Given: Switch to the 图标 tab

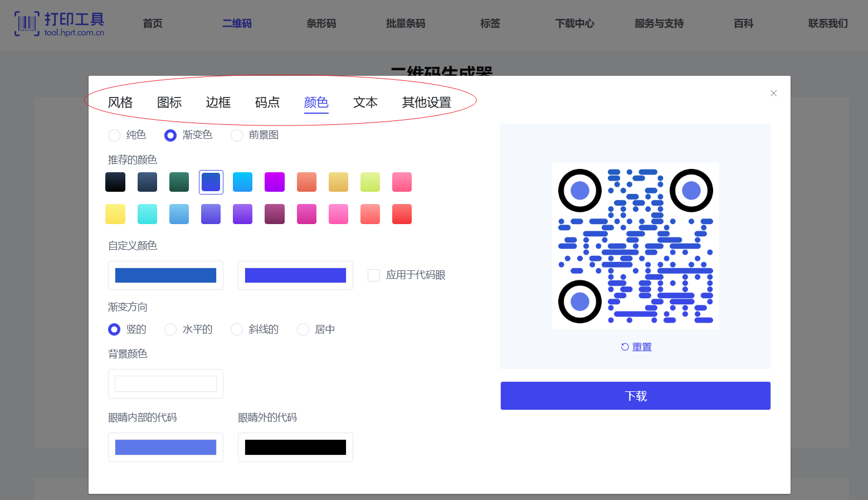Looking at the screenshot, I should click(169, 103).
